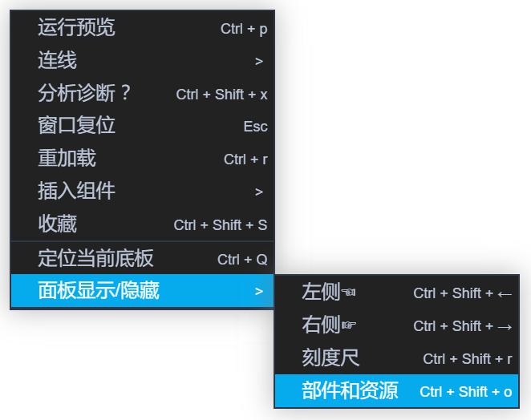Toggle the 刻度尺 ruler display
The image size is (531, 420).
tap(396, 357)
